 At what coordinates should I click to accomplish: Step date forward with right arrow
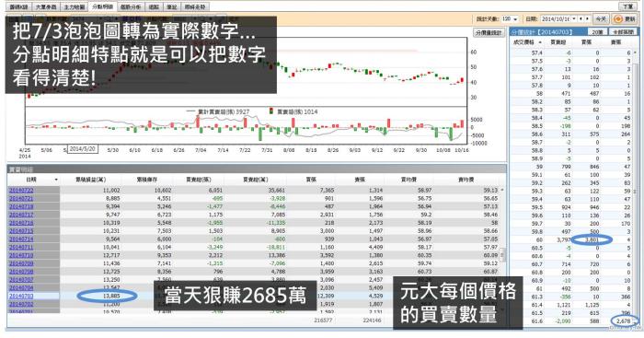pyautogui.click(x=587, y=19)
